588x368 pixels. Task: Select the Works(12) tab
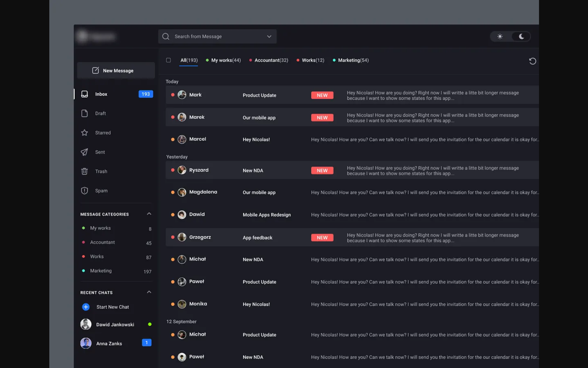click(x=310, y=60)
